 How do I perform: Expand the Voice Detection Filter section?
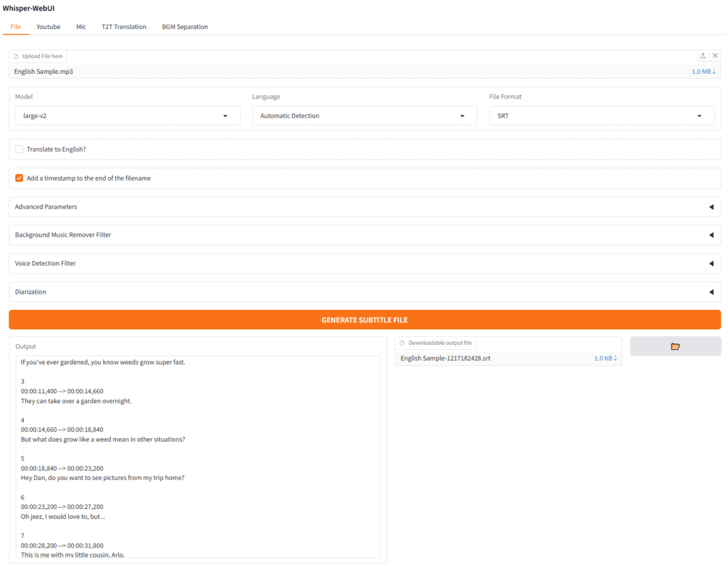pos(364,263)
